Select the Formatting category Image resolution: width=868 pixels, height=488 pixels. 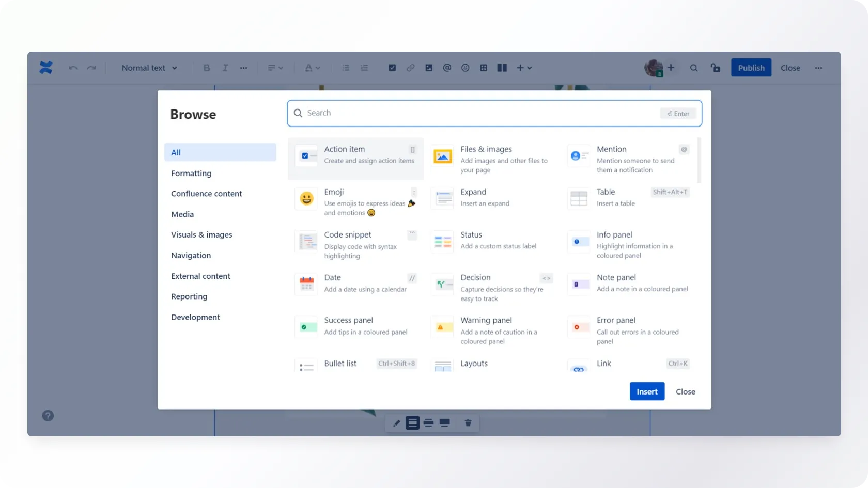[191, 173]
